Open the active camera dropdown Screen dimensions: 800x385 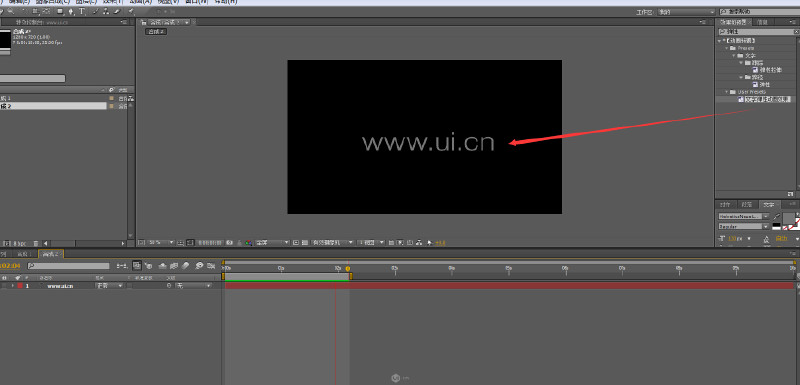tap(332, 243)
